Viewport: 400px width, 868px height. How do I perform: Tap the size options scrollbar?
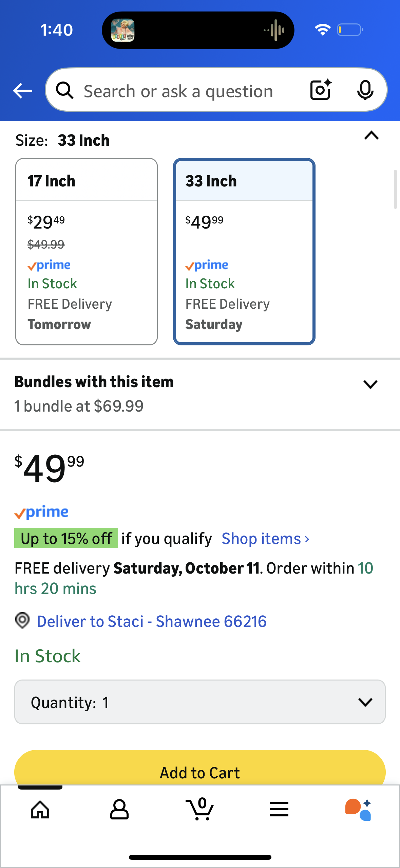pos(395,189)
